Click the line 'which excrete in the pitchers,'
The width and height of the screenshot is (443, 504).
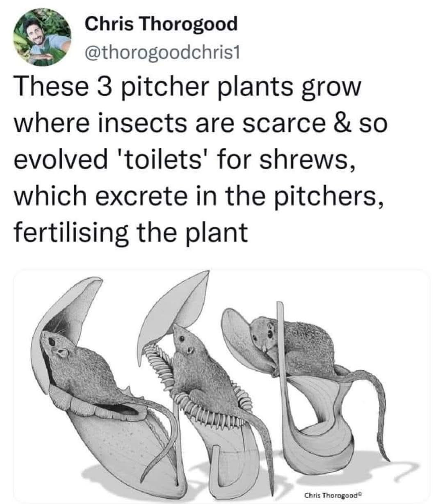point(199,195)
